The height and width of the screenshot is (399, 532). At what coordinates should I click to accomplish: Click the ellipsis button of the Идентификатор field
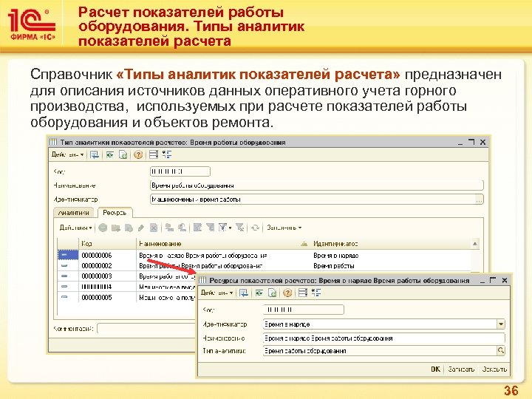click(479, 199)
